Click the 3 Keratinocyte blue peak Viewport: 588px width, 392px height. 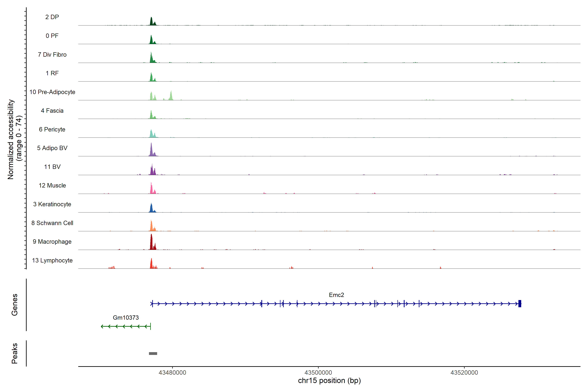pyautogui.click(x=151, y=208)
